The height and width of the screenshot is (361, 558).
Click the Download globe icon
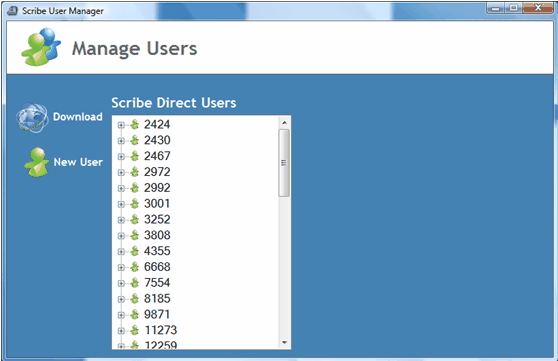32,117
